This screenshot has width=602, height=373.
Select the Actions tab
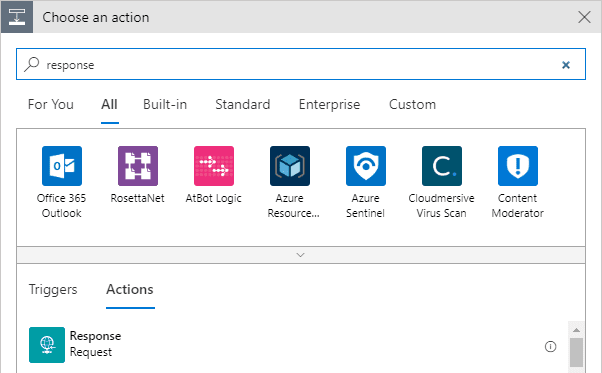point(130,289)
